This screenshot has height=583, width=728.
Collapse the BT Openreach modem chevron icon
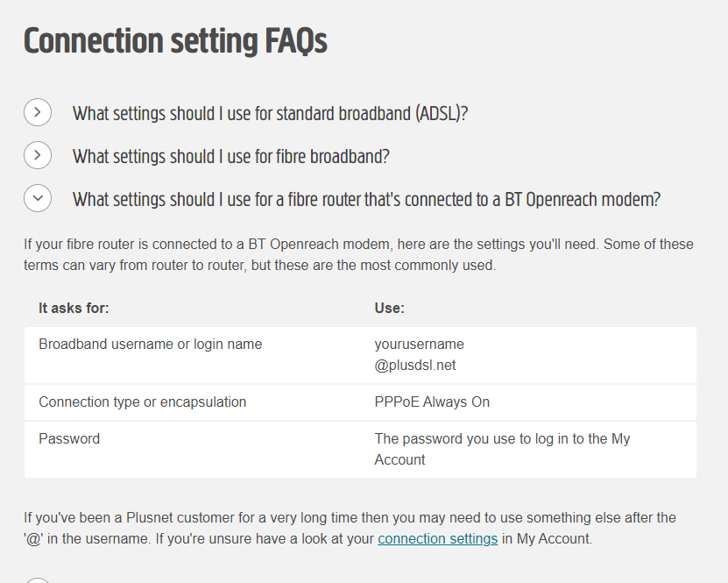37,199
